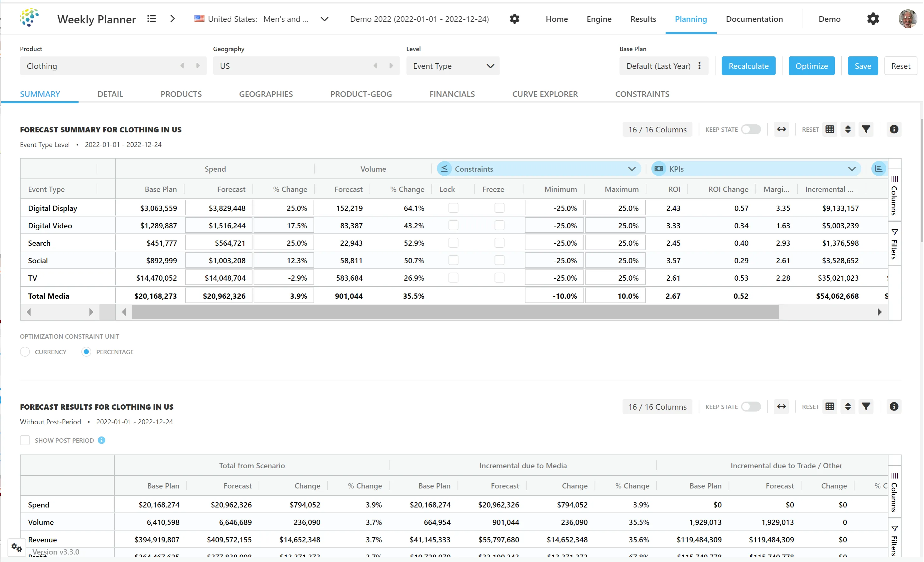
Task: Open the Level Event Type dropdown
Action: point(453,66)
